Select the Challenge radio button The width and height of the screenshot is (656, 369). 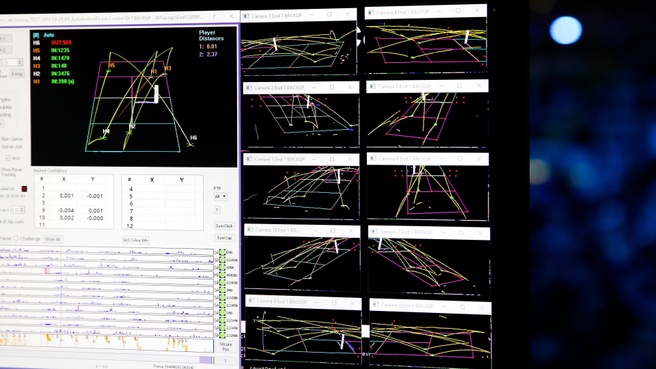[x=16, y=238]
